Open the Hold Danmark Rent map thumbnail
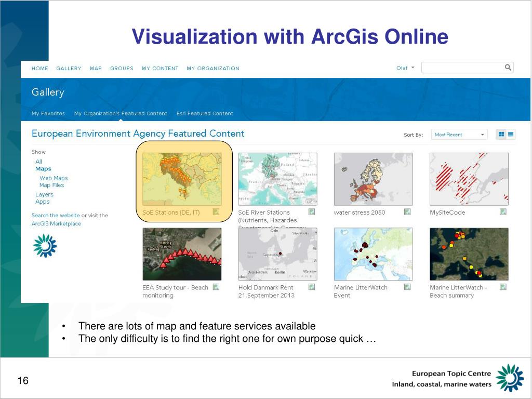532x399 pixels. (277, 254)
